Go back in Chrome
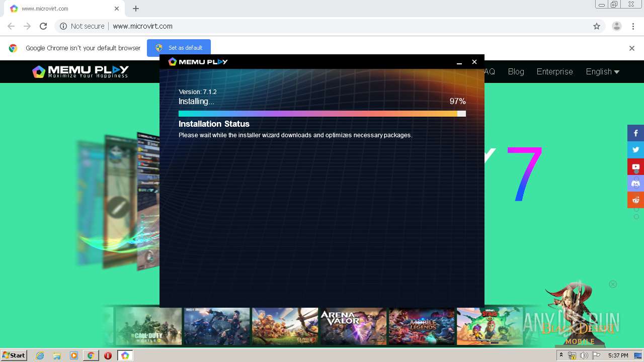The image size is (644, 362). [11, 26]
